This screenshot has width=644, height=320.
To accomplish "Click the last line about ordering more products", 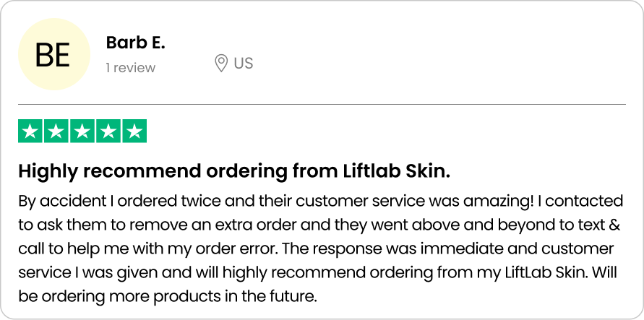I will coord(168,296).
